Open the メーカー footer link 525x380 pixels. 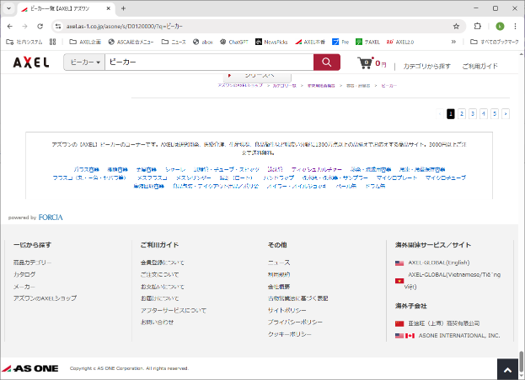click(24, 287)
